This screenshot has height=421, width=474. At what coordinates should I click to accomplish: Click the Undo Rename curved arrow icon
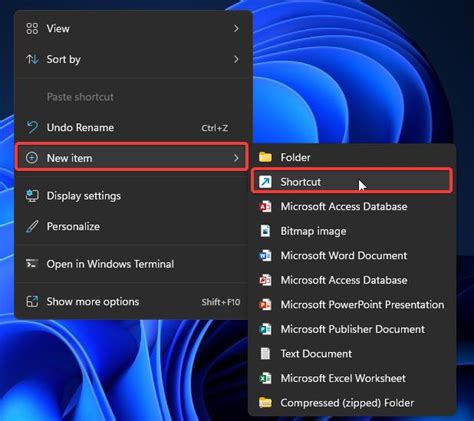click(32, 127)
